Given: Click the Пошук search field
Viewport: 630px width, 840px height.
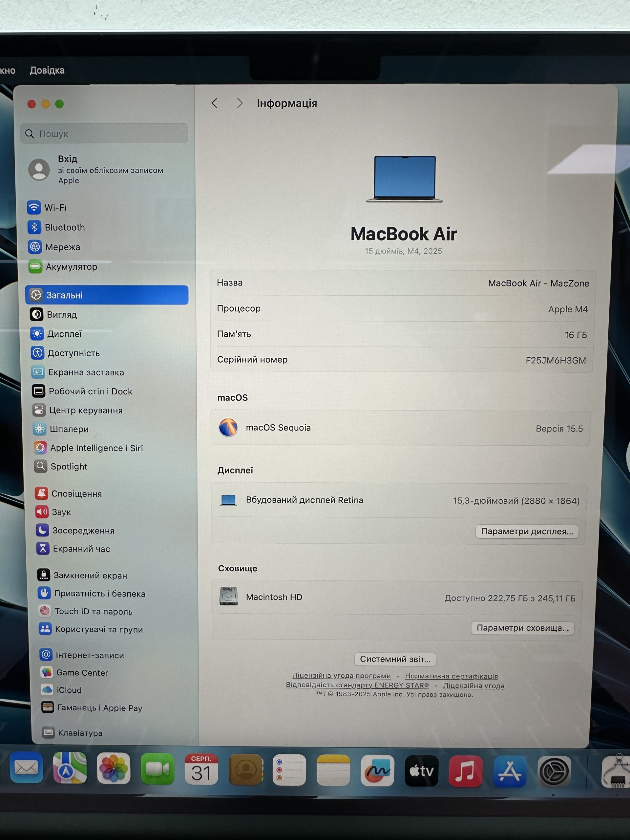Looking at the screenshot, I should (104, 133).
